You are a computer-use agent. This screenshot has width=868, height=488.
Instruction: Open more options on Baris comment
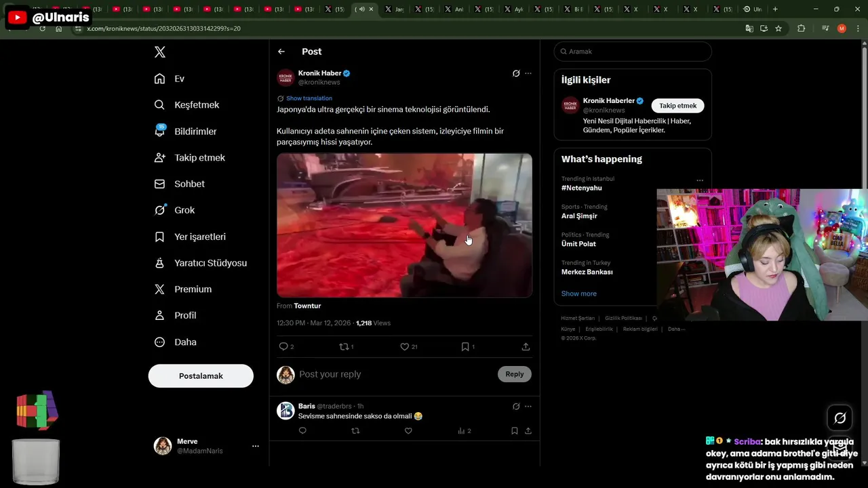pos(528,406)
